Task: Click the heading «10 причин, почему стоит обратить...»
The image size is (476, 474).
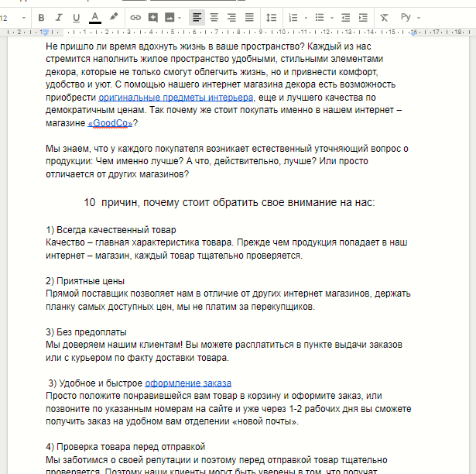Action: point(230,202)
